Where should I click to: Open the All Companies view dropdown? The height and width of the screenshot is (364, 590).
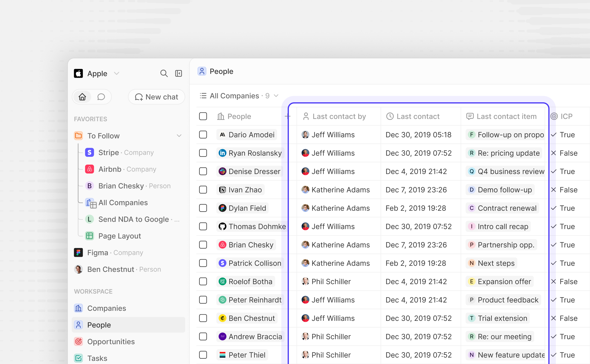point(276,96)
